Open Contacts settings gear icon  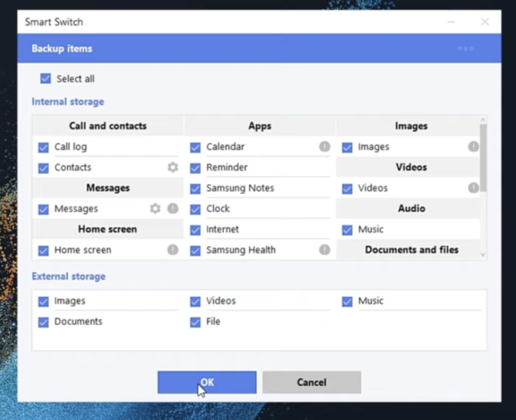(172, 167)
